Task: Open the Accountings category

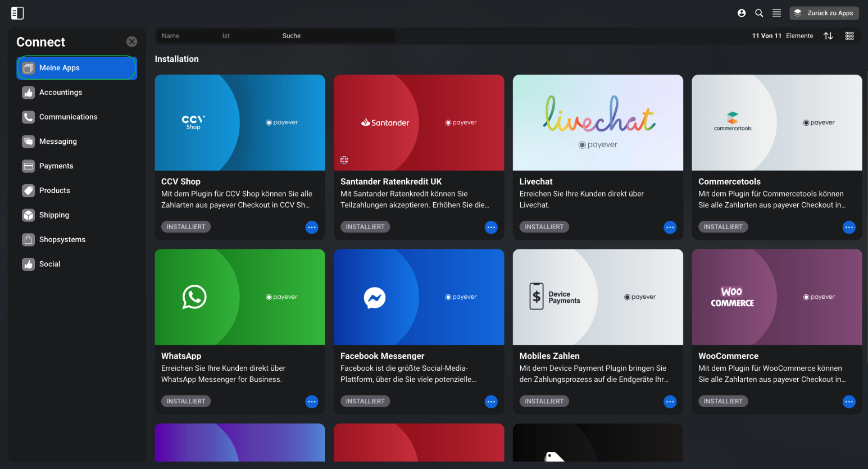Action: (77, 92)
